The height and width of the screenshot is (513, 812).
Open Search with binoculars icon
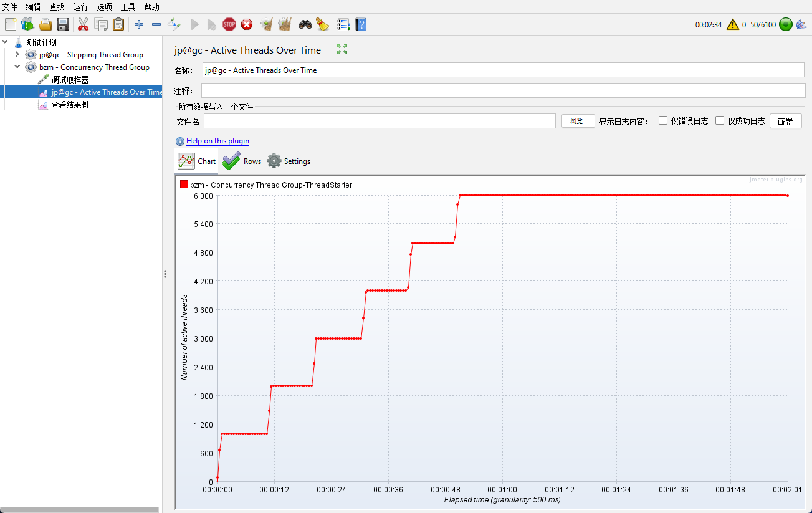click(305, 24)
